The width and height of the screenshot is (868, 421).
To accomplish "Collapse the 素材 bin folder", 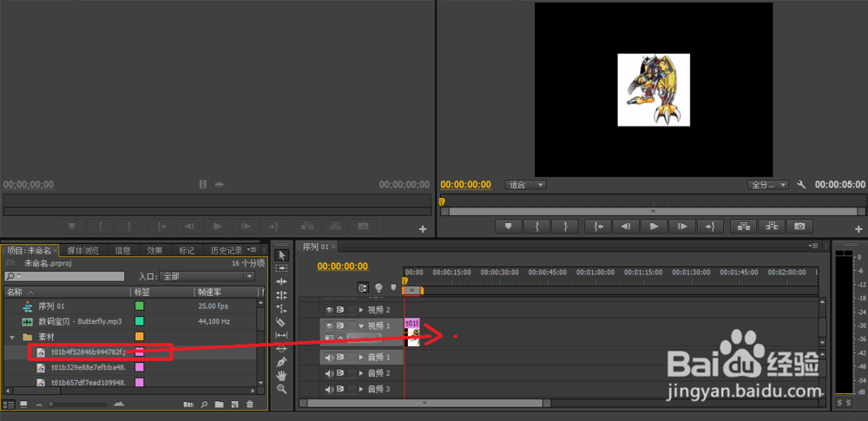I will pyautogui.click(x=11, y=337).
